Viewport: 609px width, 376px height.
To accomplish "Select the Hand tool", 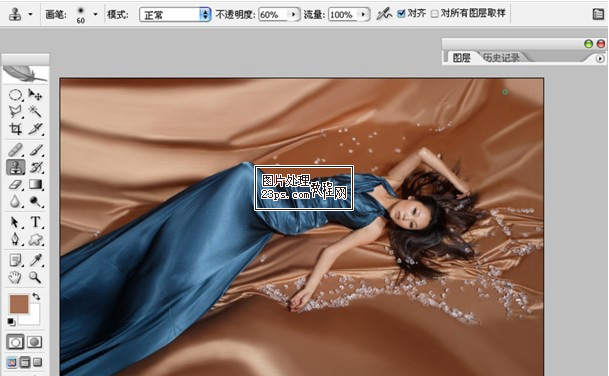I will 16,277.
